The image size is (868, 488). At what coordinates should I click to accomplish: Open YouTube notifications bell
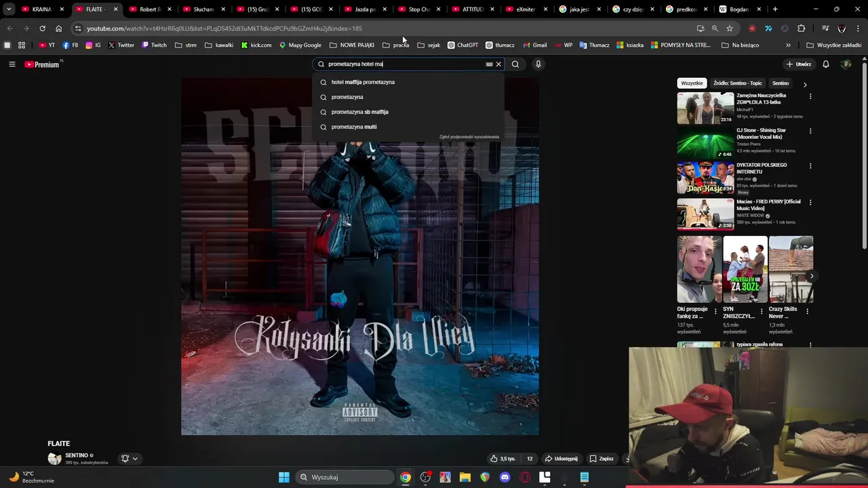(x=826, y=64)
